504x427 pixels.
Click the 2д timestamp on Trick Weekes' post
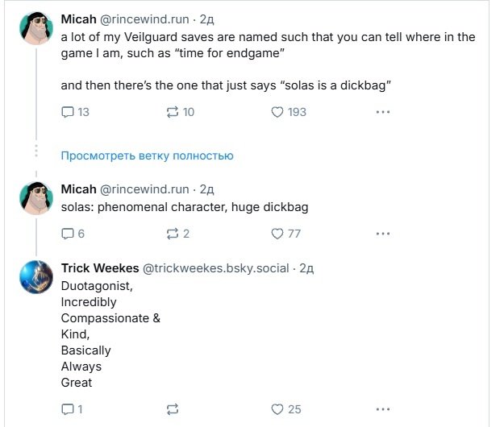tap(306, 268)
